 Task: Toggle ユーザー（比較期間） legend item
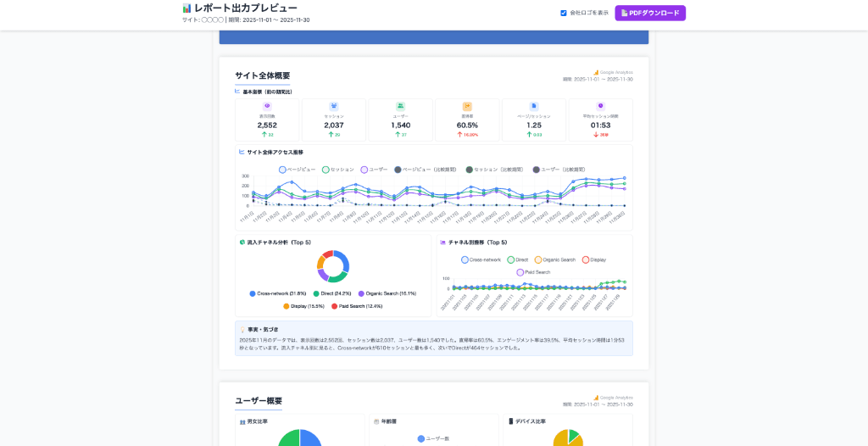pyautogui.click(x=536, y=170)
